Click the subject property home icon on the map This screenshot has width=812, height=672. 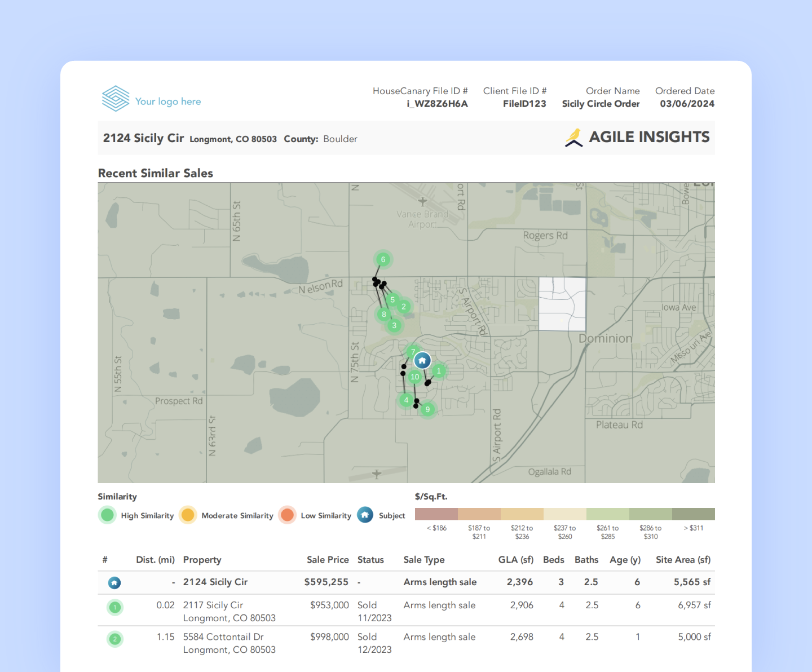pos(422,360)
